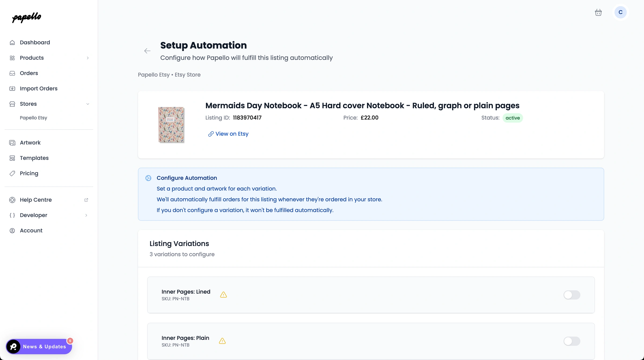The image size is (644, 360).
Task: Open the Pricing page
Action: pyautogui.click(x=29, y=173)
